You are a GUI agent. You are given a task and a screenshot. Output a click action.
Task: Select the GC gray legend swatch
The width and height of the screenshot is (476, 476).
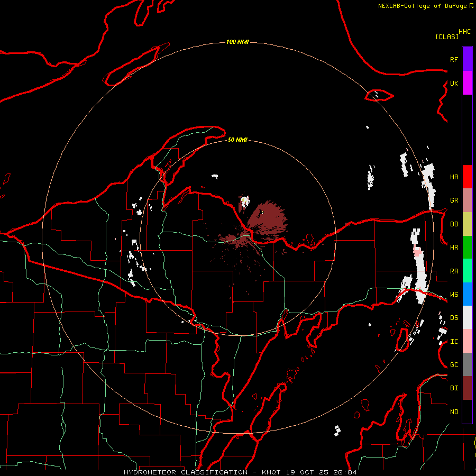[x=467, y=364]
